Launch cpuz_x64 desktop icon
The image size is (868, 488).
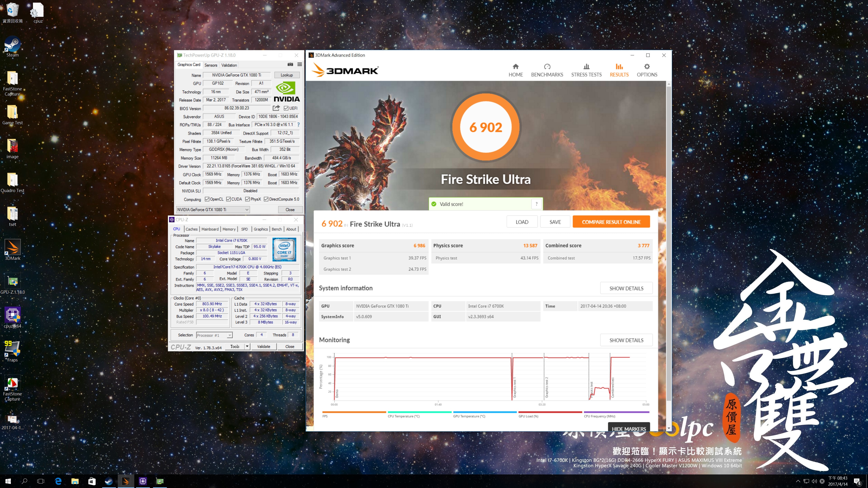12,318
